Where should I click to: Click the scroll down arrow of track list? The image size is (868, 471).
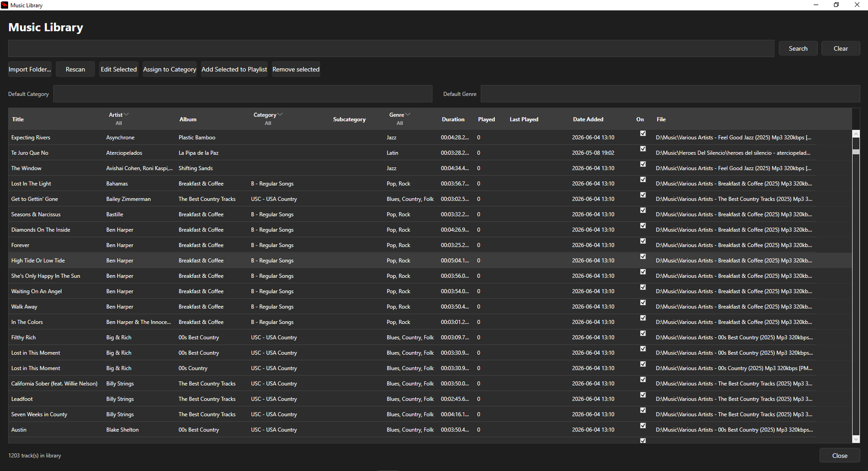[856, 440]
